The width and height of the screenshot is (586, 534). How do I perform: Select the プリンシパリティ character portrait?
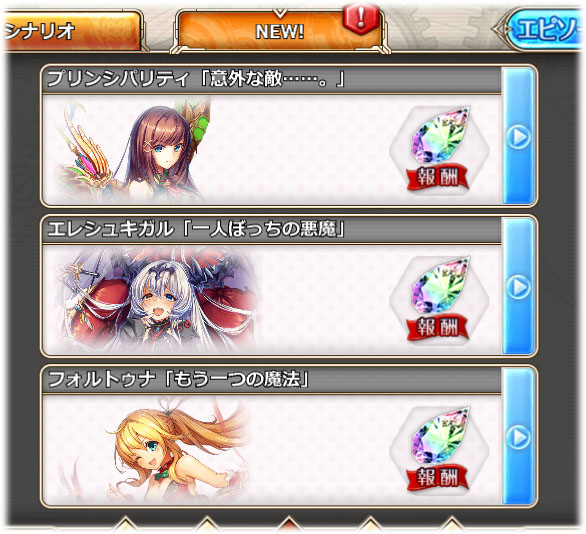click(x=133, y=149)
